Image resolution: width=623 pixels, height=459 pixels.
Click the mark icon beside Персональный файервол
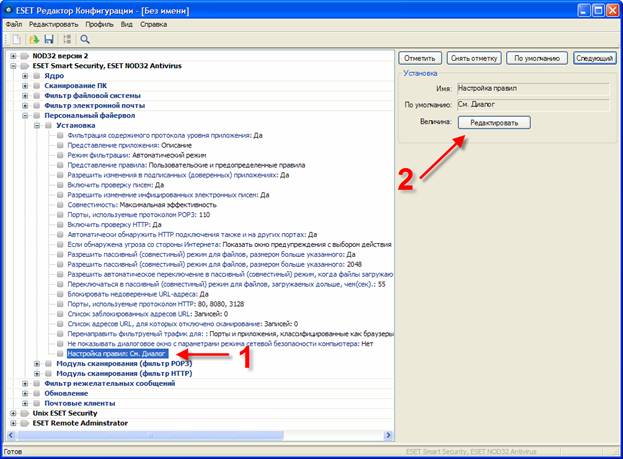(37, 116)
